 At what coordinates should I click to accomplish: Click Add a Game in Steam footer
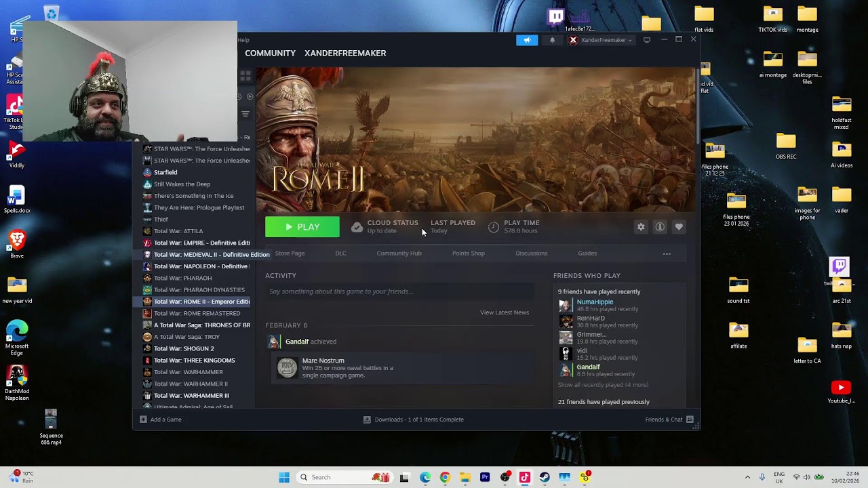click(x=161, y=420)
